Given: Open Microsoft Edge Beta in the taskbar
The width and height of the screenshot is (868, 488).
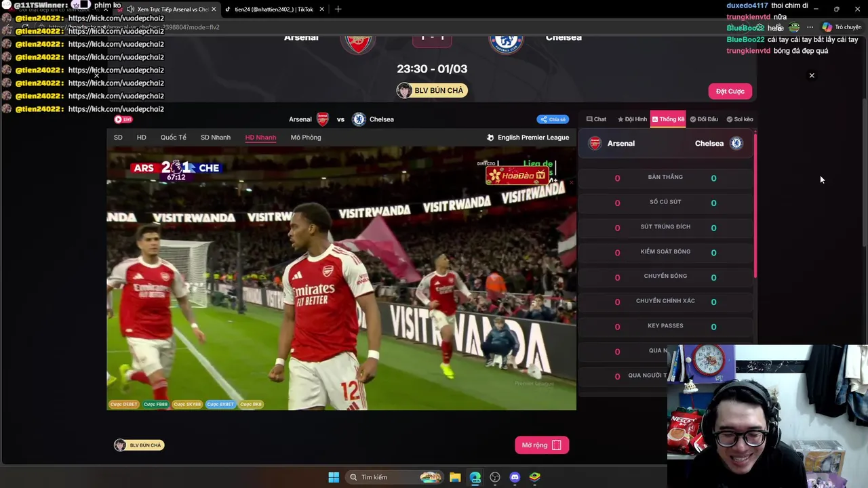Looking at the screenshot, I should pyautogui.click(x=475, y=477).
